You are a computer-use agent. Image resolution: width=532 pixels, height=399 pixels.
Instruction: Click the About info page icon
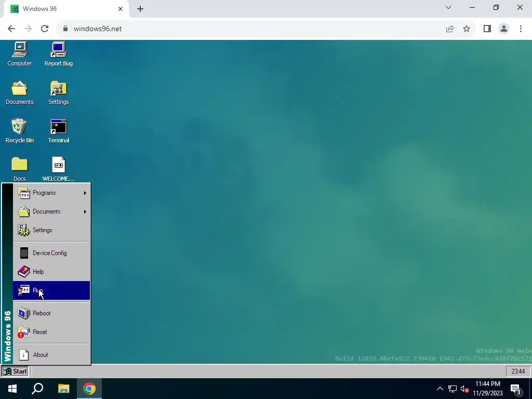24,355
